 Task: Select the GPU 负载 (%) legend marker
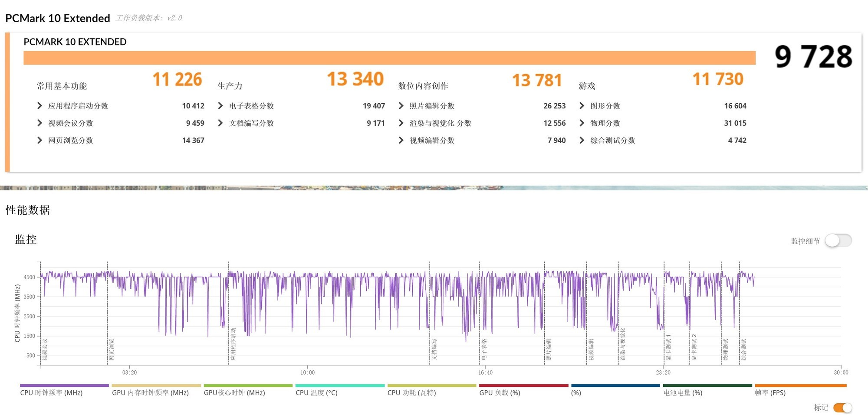522,386
